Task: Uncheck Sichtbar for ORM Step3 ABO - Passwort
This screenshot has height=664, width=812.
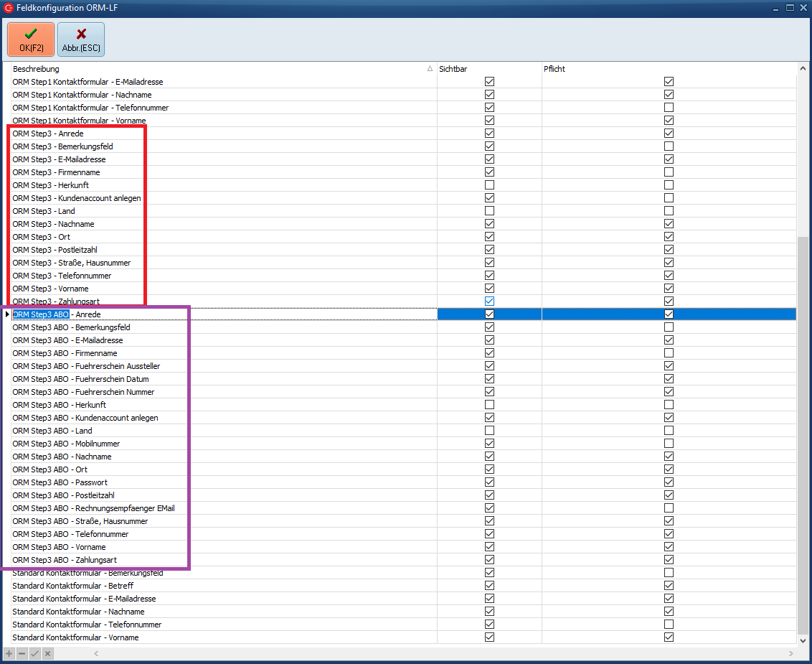Action: pyautogui.click(x=489, y=482)
